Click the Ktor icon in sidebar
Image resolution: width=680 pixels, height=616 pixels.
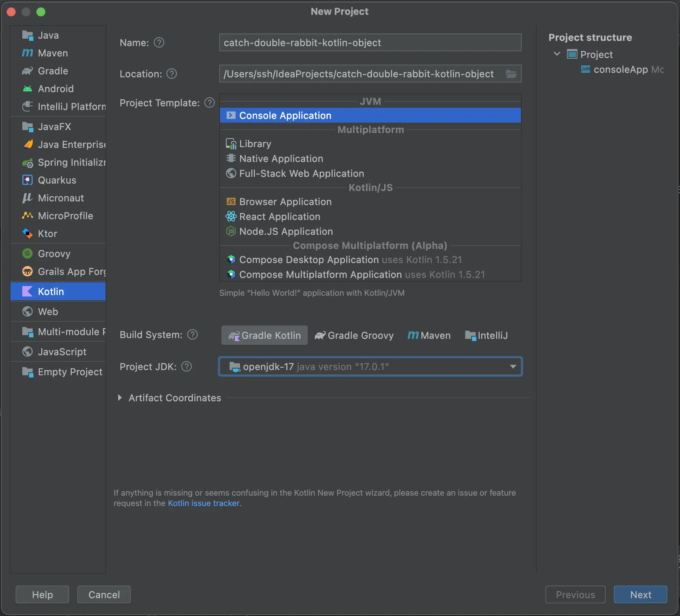(27, 233)
